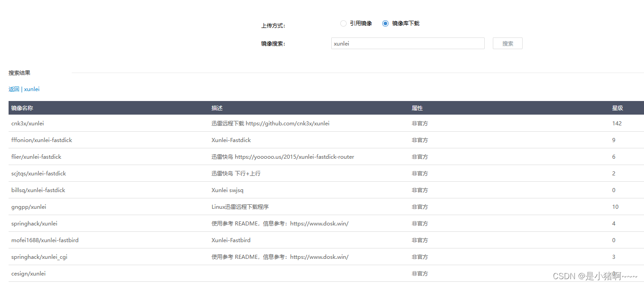Select the 引用镜像 radio option
644x285 pixels.
point(343,23)
